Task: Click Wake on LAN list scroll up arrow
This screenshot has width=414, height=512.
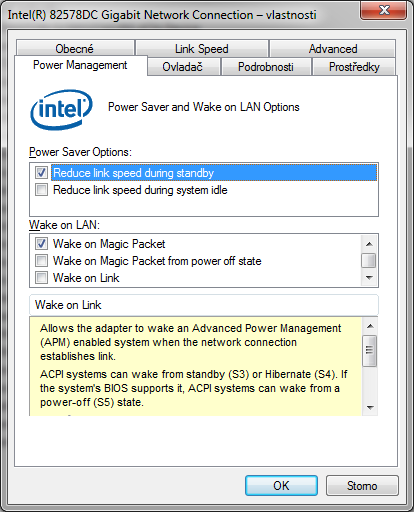Action: coord(369,244)
